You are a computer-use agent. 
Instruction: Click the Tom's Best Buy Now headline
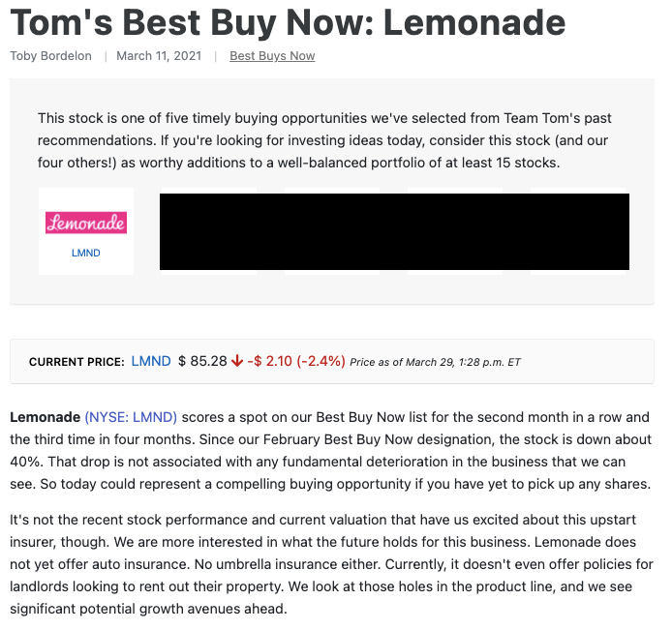click(x=288, y=22)
